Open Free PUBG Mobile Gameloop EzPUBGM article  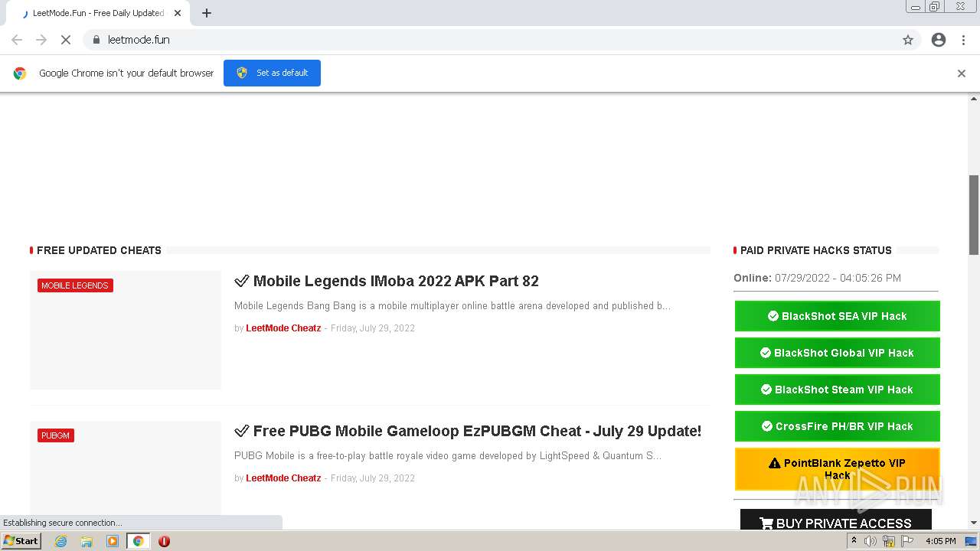[x=468, y=431]
